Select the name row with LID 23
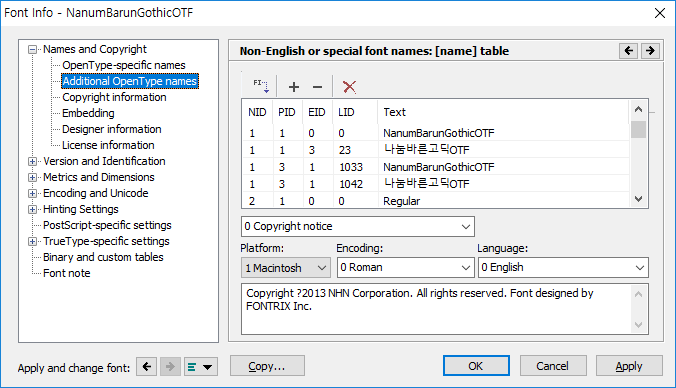Image resolution: width=676 pixels, height=388 pixels. point(435,150)
